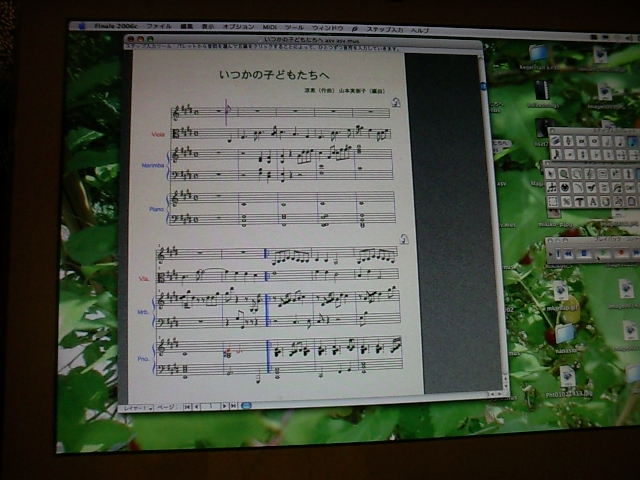Viewport: 640px width, 480px height.
Task: Select the Zoom magnifier tool in main palette
Action: pos(564,174)
